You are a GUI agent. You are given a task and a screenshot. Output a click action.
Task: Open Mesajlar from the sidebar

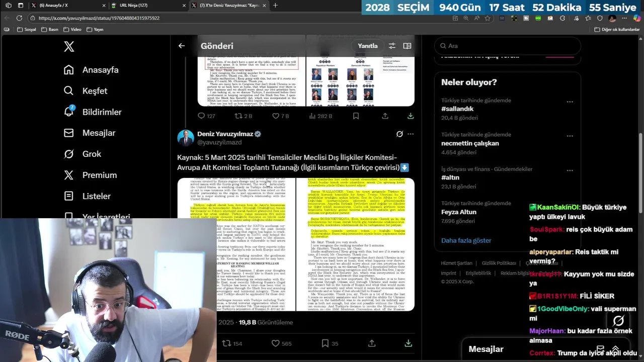point(90,133)
